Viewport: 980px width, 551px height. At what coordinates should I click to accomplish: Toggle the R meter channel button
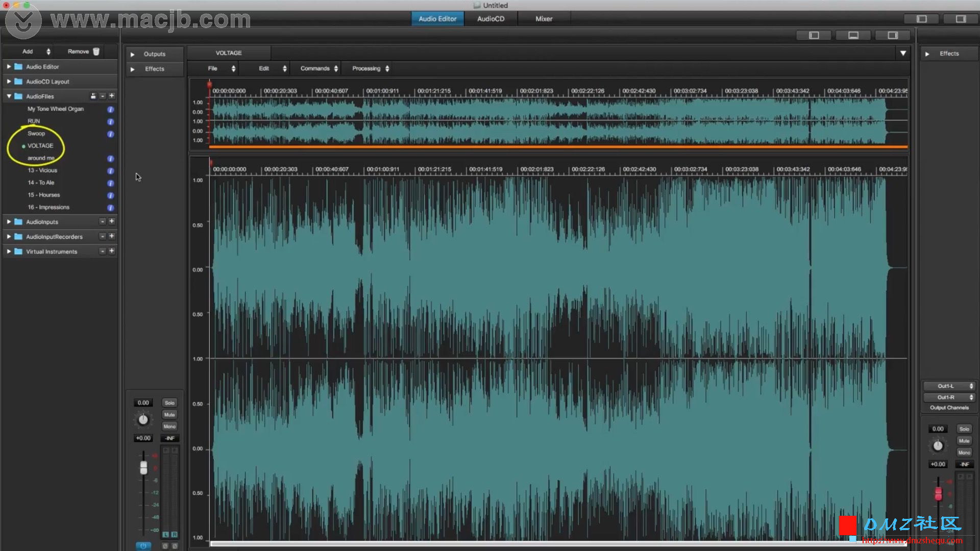175,535
